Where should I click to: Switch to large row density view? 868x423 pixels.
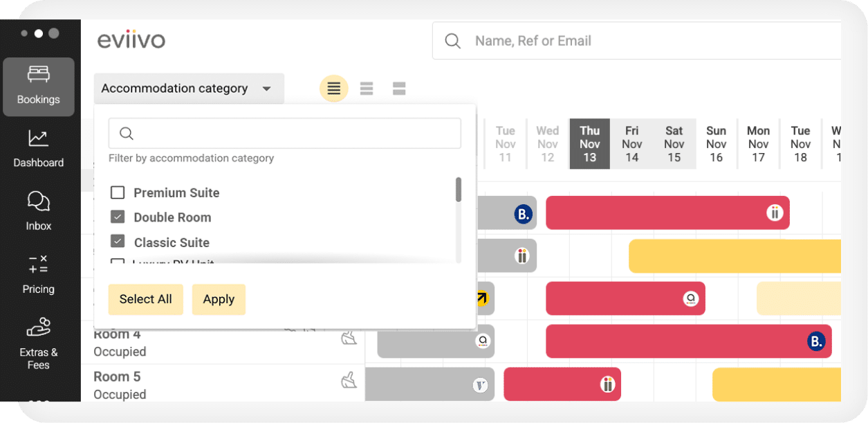(x=399, y=89)
